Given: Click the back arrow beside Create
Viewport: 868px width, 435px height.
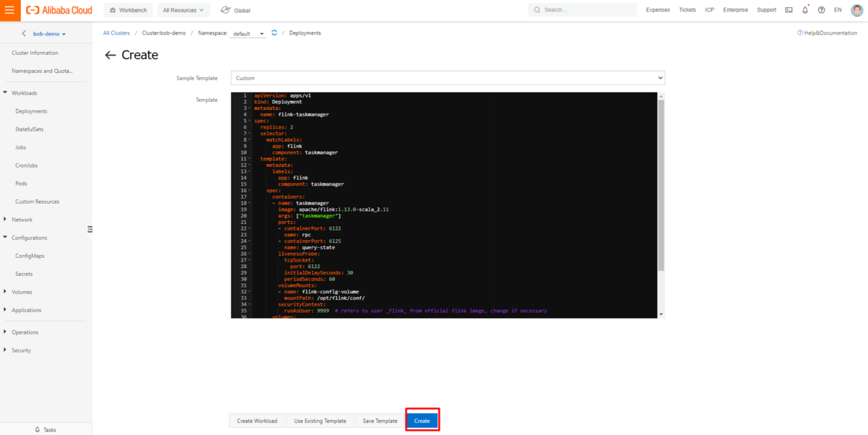Looking at the screenshot, I should click(110, 56).
